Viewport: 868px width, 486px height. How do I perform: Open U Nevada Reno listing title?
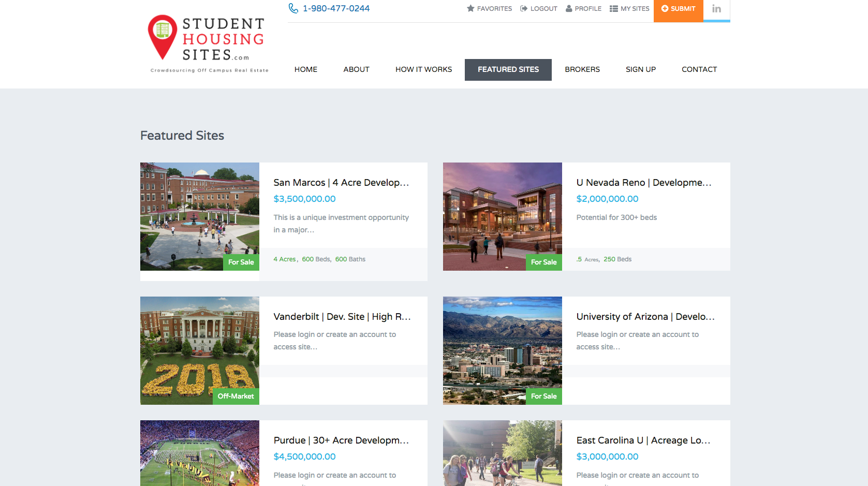(x=644, y=183)
